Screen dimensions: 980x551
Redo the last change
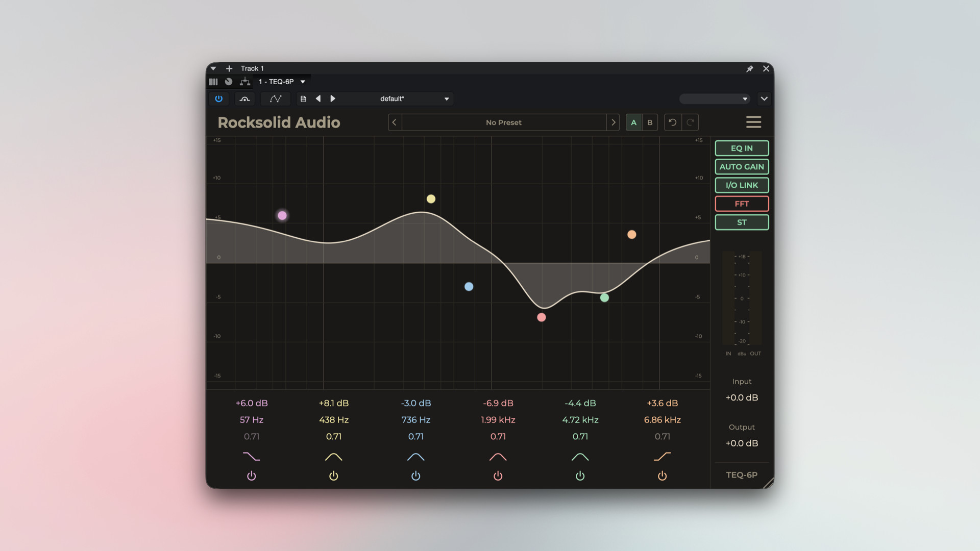pyautogui.click(x=690, y=122)
